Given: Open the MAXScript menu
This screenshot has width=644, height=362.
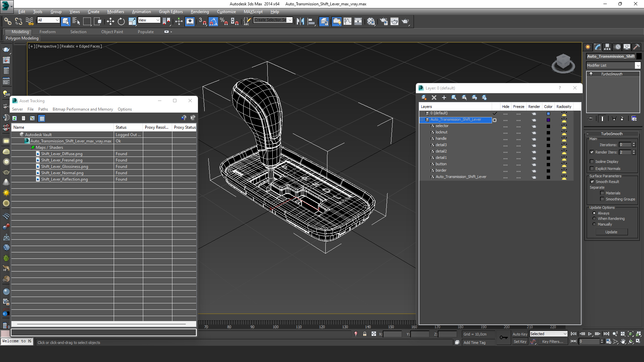Looking at the screenshot, I should tap(253, 12).
